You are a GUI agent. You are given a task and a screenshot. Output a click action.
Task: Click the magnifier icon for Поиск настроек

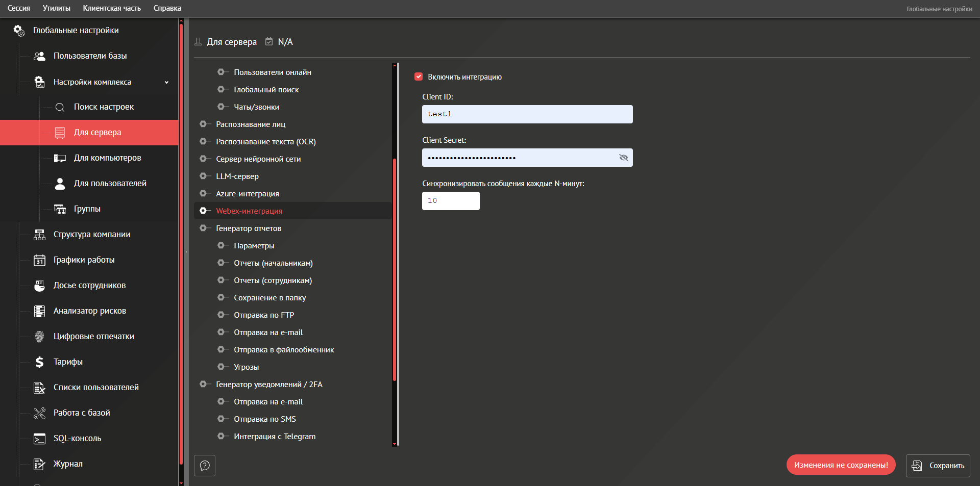click(x=60, y=107)
